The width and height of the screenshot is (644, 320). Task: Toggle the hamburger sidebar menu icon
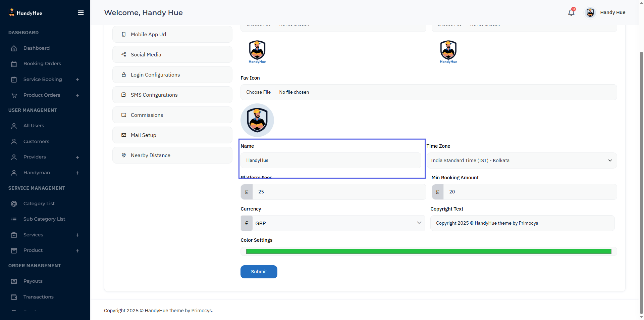pyautogui.click(x=81, y=13)
